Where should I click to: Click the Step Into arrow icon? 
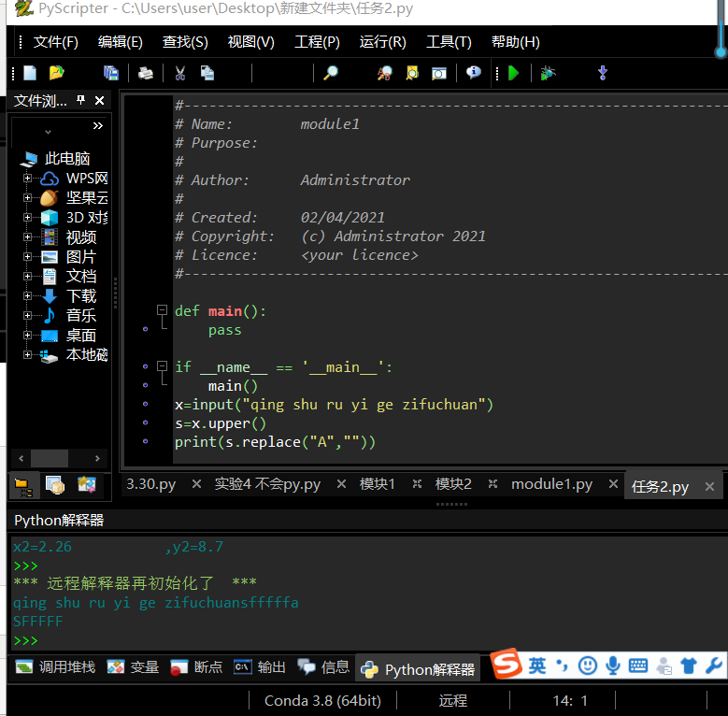(602, 73)
